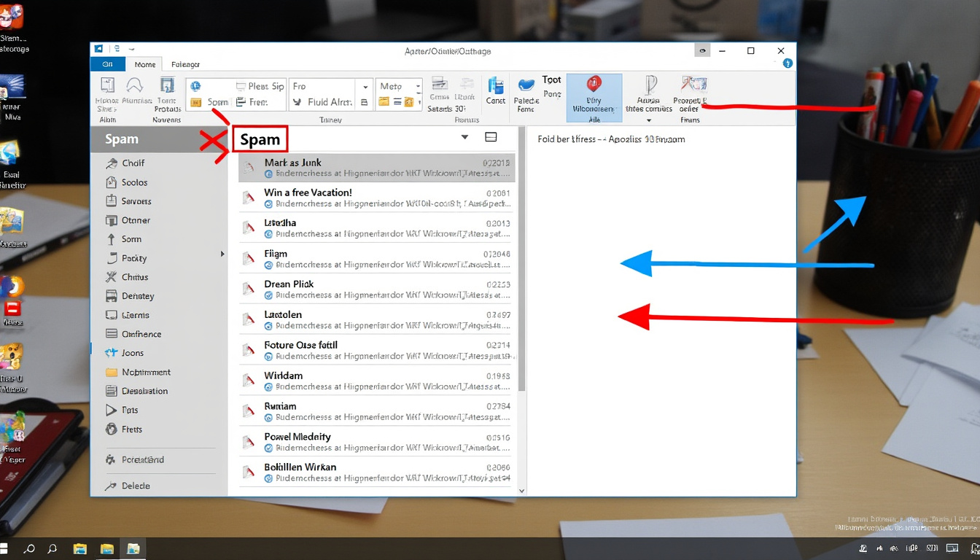The width and height of the screenshot is (980, 560).
Task: Click the down arrow on the message list scrollbar
Action: [522, 491]
